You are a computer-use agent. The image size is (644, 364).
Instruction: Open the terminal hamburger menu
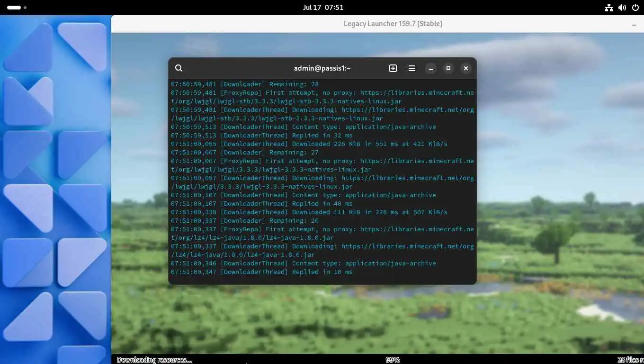(412, 68)
